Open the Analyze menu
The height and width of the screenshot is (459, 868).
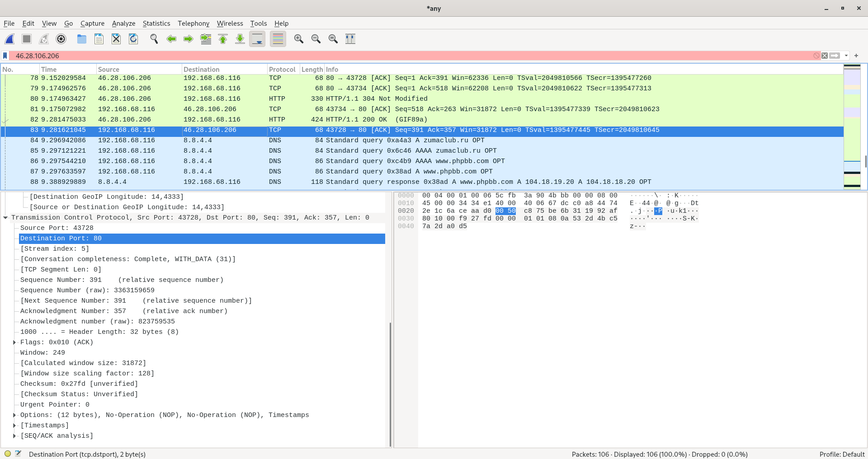click(x=123, y=23)
